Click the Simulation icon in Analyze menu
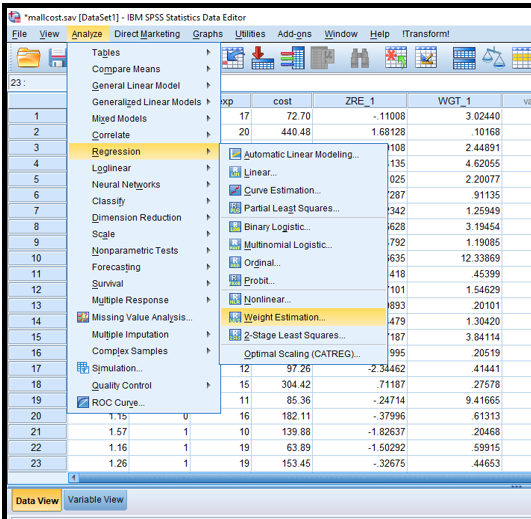This screenshot has height=519, width=531. click(83, 368)
